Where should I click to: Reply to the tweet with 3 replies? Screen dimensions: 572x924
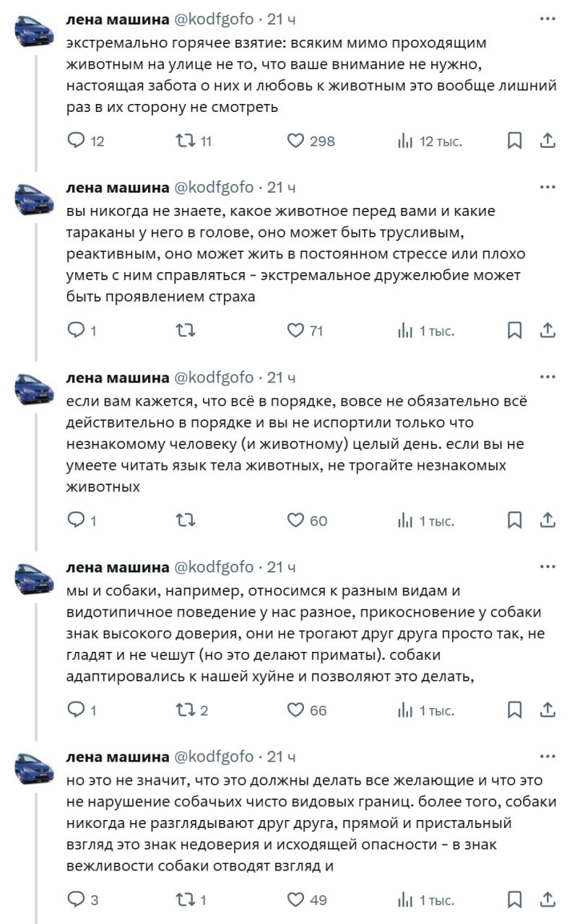77,899
